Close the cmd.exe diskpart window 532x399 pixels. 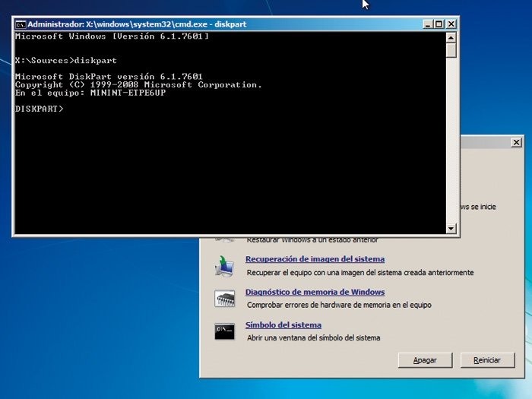(x=451, y=24)
